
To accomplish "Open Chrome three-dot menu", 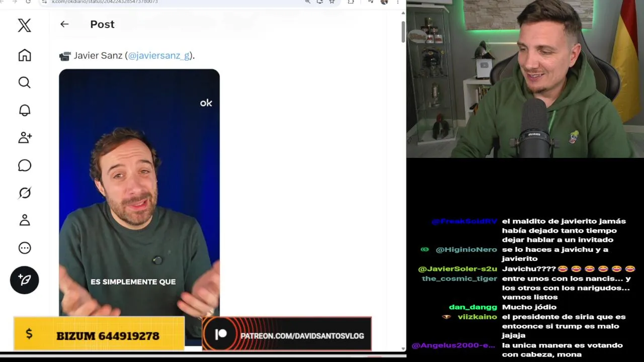I will [x=397, y=2].
